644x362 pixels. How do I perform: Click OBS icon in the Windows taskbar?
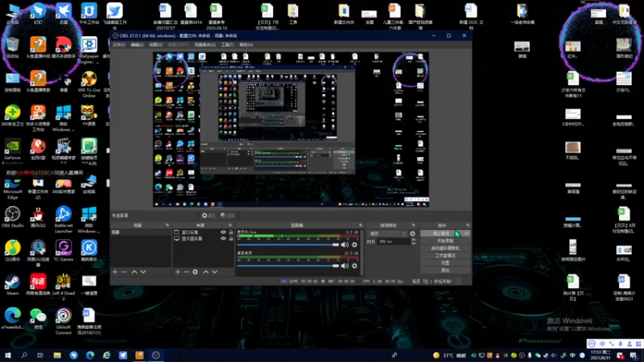[x=155, y=355]
